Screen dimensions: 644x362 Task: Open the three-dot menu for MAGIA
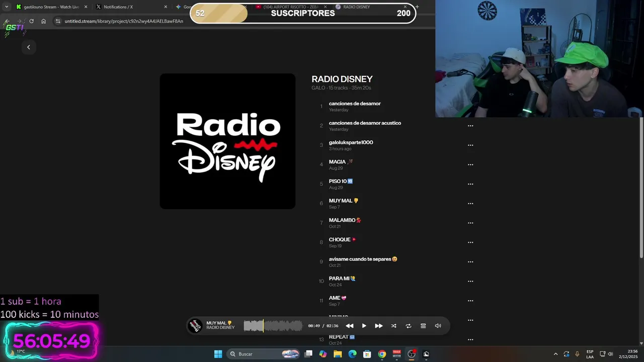(470, 164)
